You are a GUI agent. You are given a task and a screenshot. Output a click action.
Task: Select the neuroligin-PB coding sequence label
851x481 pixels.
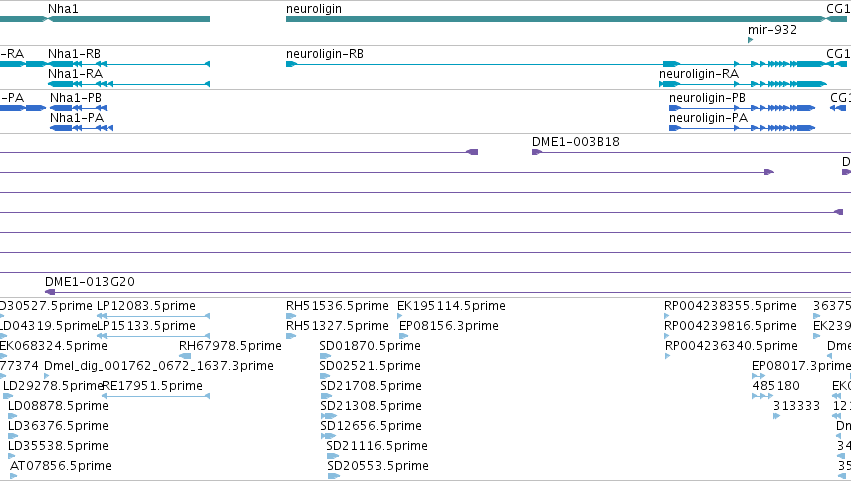(707, 98)
